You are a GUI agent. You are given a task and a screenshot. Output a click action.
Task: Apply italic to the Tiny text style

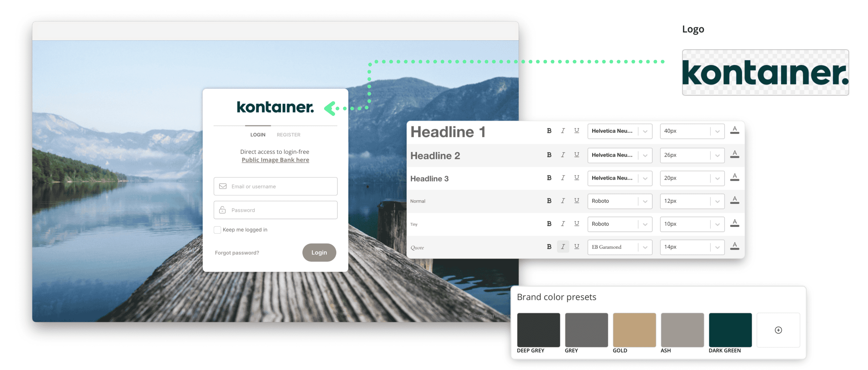563,224
